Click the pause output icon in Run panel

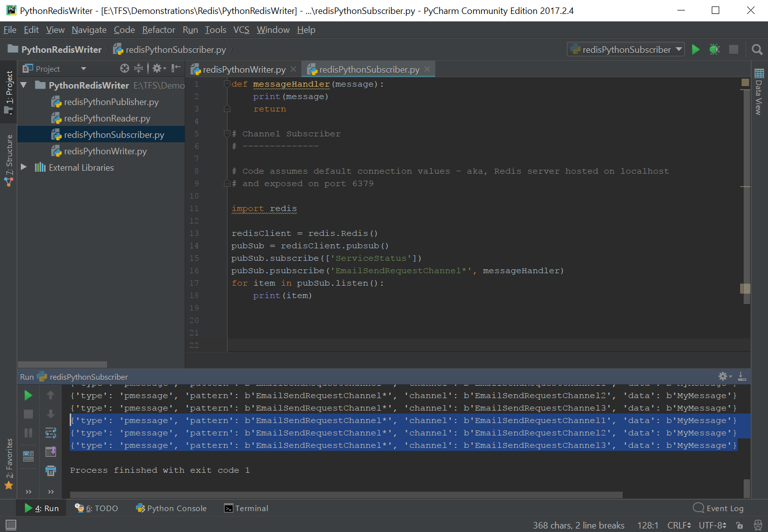pos(28,433)
